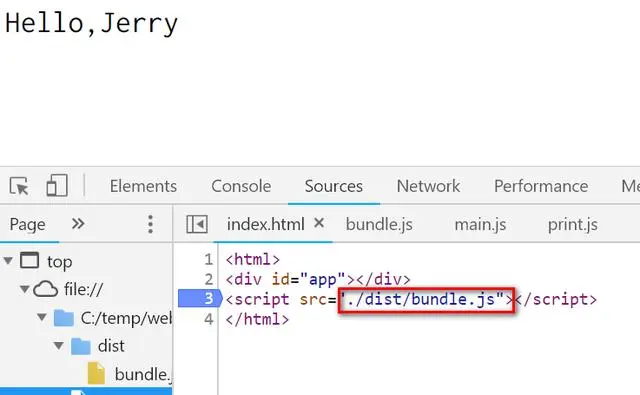Switch to the Performance tab
This screenshot has width=640, height=395.
(x=541, y=186)
